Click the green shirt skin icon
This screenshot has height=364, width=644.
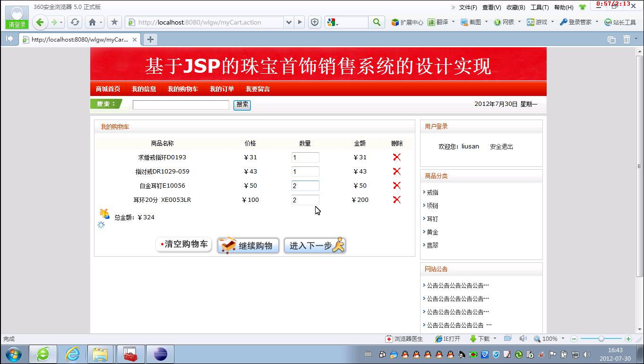[x=582, y=7]
